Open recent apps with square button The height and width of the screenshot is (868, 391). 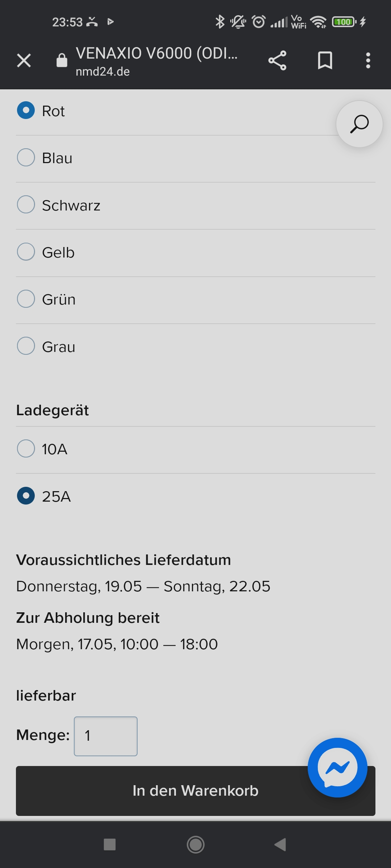pyautogui.click(x=110, y=844)
